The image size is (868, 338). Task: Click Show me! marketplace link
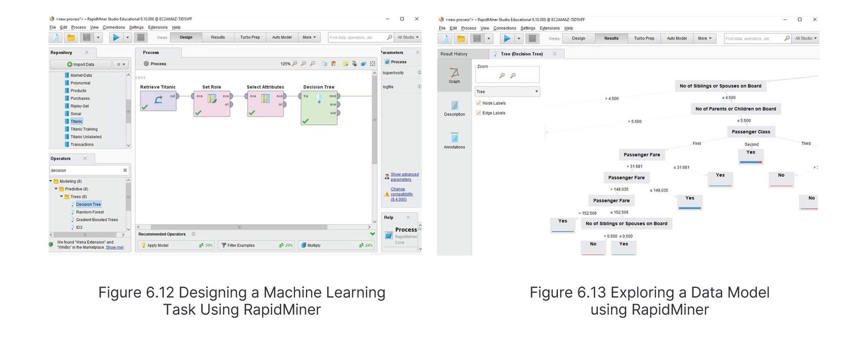(115, 247)
